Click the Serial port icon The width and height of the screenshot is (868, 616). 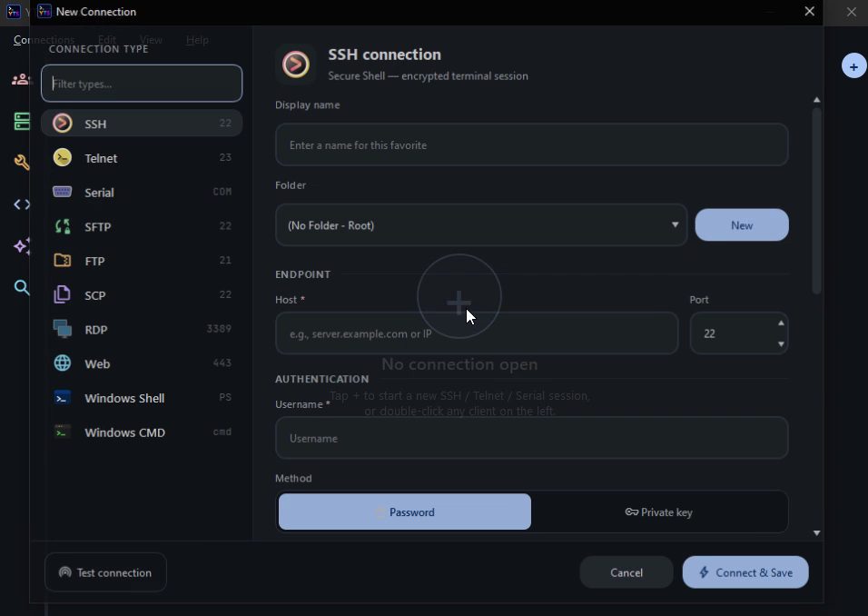coord(62,192)
